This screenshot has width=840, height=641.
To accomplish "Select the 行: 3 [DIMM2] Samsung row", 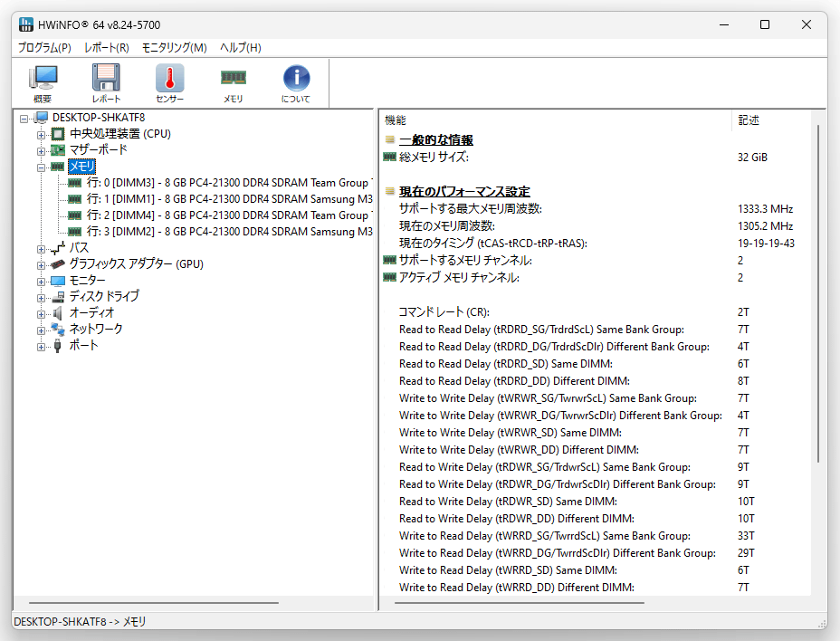I will point(229,232).
